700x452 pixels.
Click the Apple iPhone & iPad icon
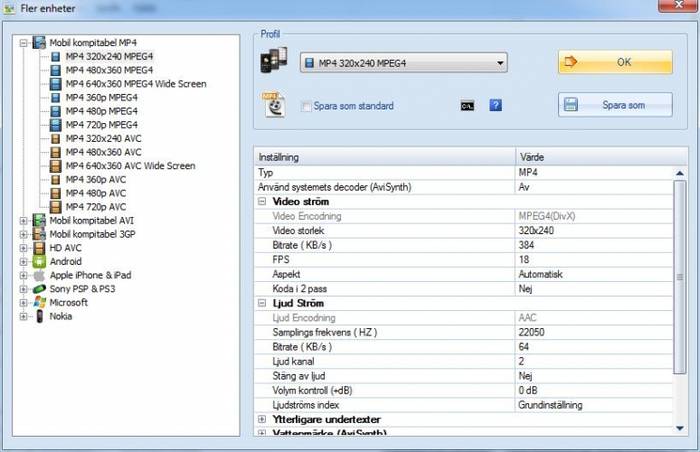click(x=40, y=275)
